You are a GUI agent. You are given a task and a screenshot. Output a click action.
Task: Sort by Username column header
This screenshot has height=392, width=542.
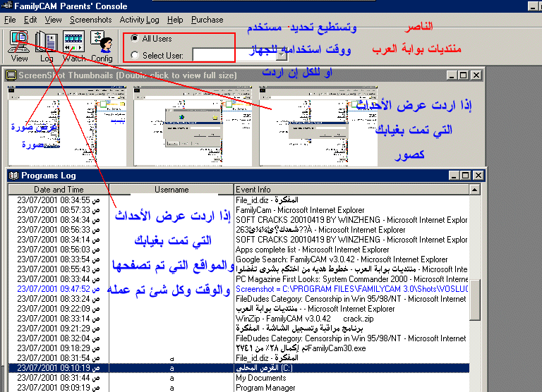pyautogui.click(x=171, y=189)
